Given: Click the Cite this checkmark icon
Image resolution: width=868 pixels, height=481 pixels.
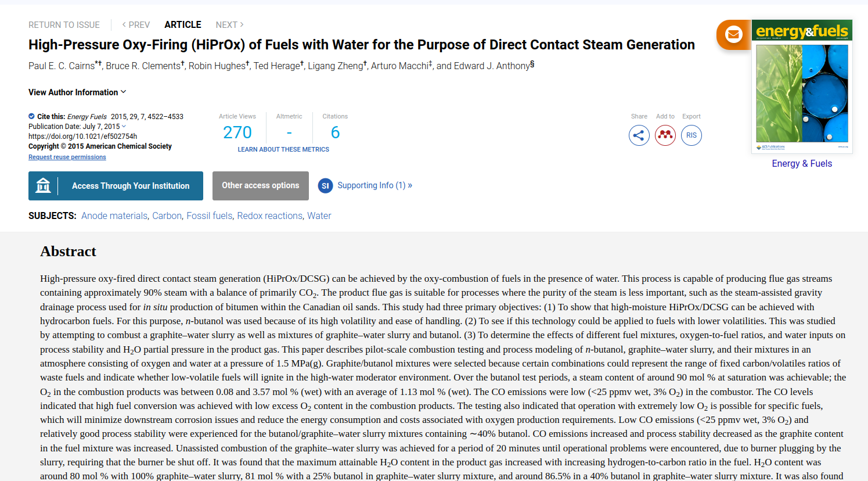Looking at the screenshot, I should tap(31, 116).
